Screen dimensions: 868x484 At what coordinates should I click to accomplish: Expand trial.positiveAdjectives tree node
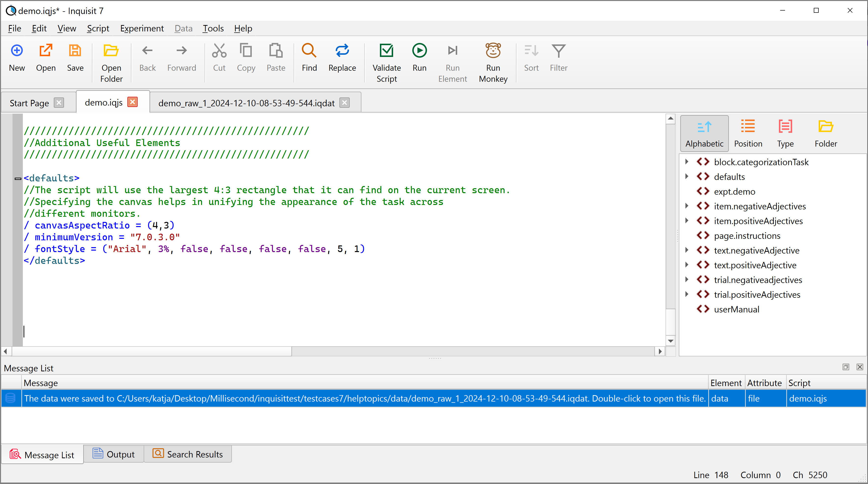[687, 294]
